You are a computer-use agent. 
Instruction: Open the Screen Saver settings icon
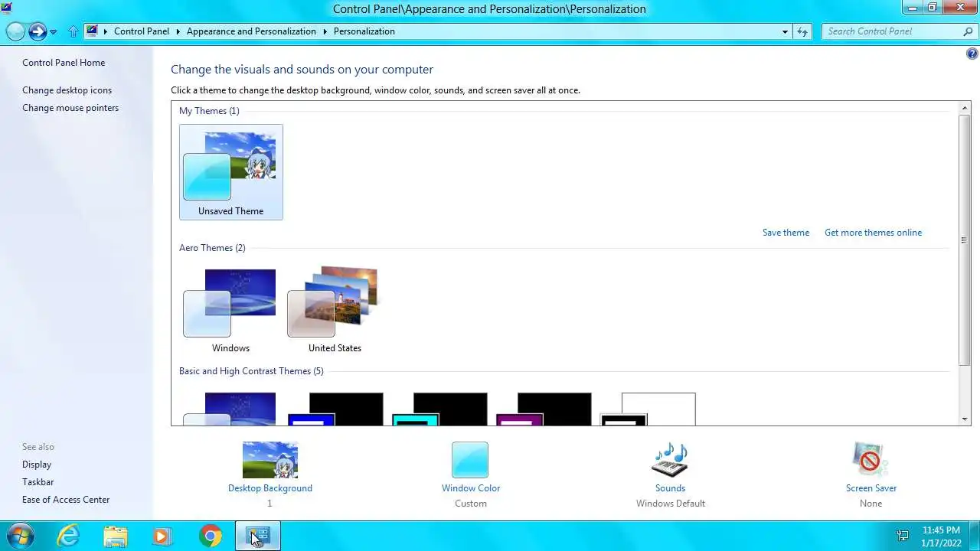click(x=871, y=460)
